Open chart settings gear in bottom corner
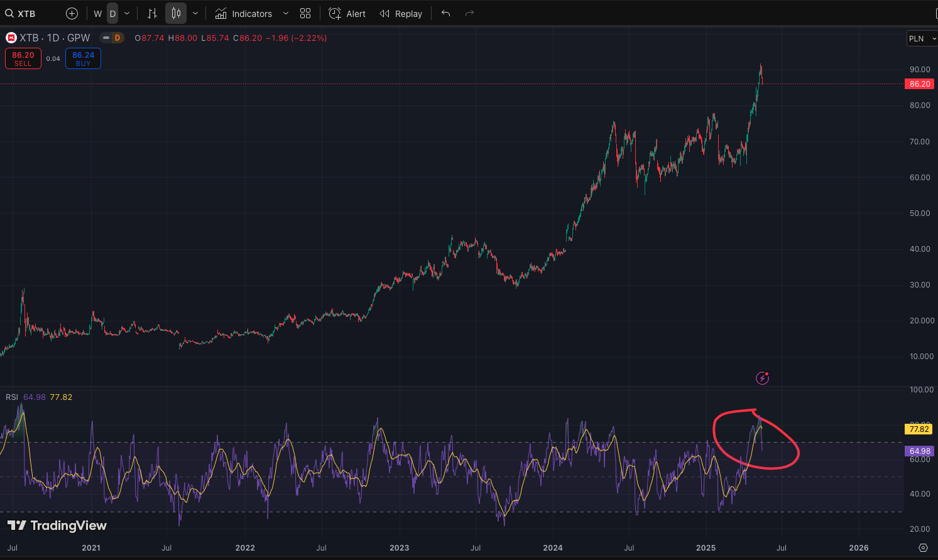The width and height of the screenshot is (938, 560). 923,547
